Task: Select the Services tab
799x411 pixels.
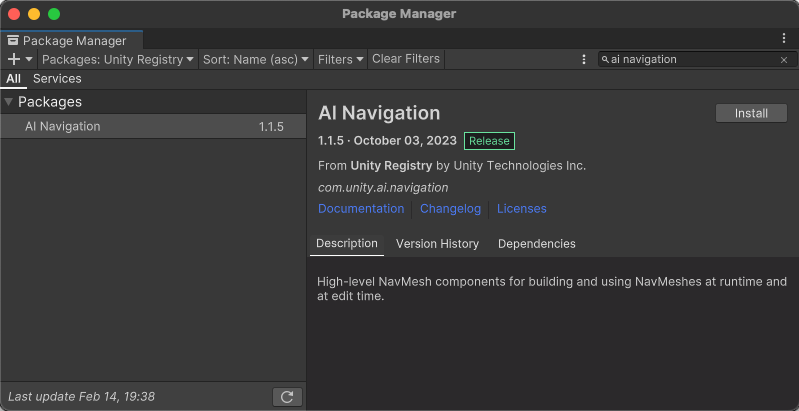Action: pyautogui.click(x=57, y=79)
